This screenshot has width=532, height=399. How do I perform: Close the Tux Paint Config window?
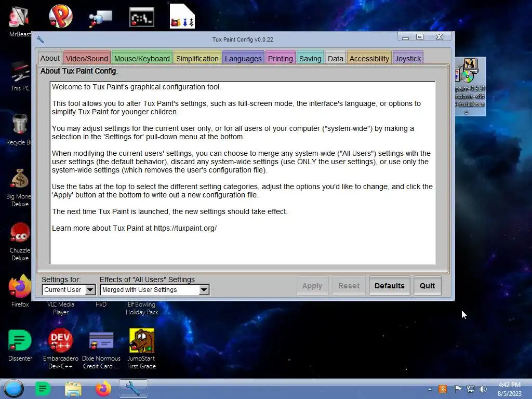tap(439, 37)
